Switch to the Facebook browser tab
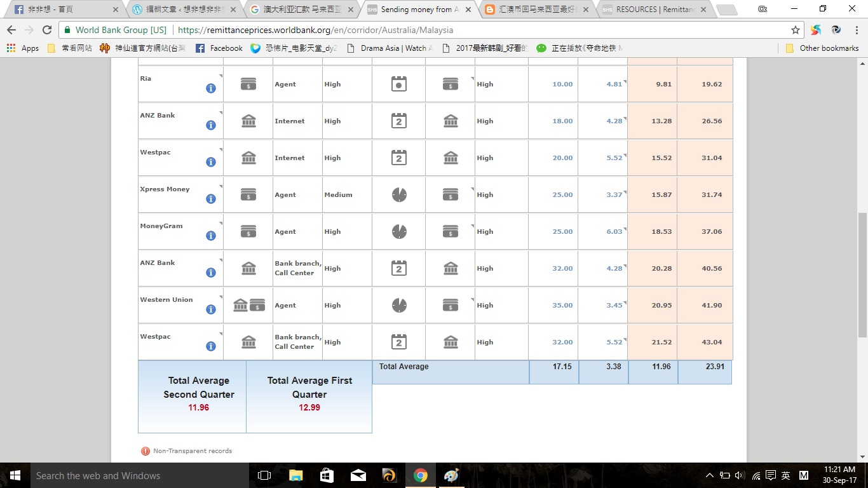This screenshot has height=488, width=868. 64,10
